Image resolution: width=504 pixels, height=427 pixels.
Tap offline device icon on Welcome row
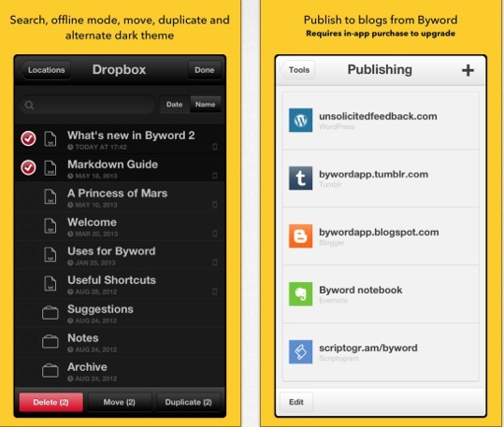(x=215, y=234)
